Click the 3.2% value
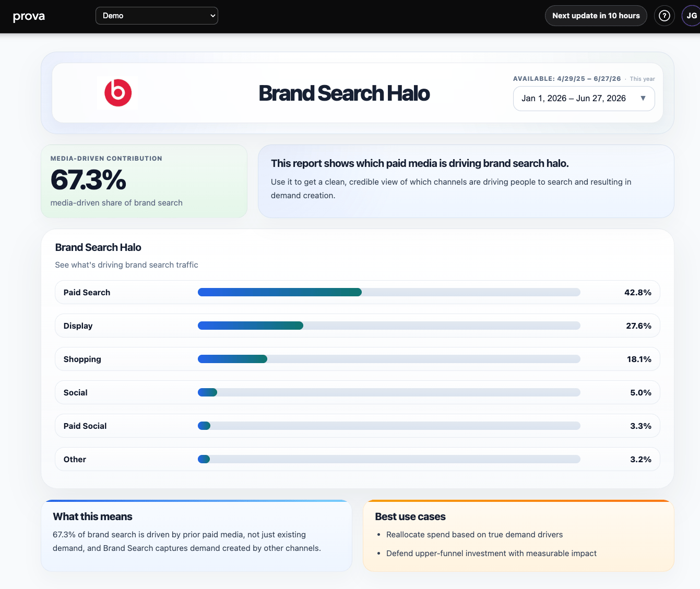 (640, 460)
